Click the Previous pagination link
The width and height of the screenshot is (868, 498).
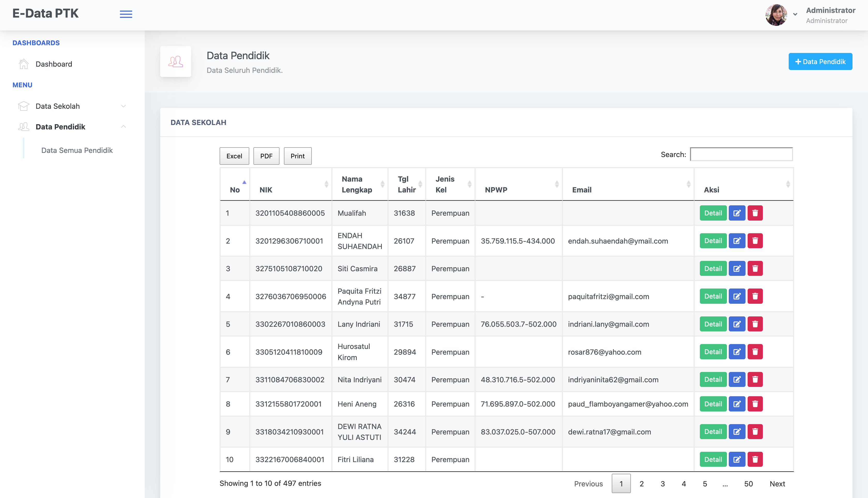[588, 484]
